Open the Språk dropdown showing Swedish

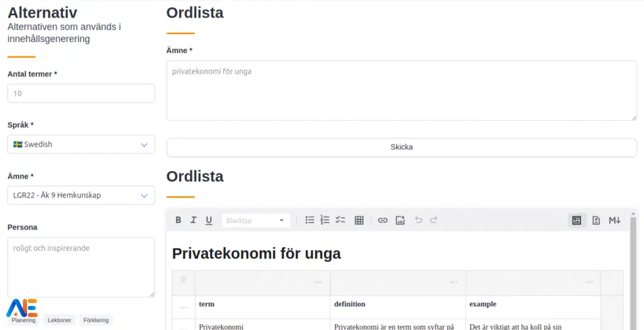[81, 145]
